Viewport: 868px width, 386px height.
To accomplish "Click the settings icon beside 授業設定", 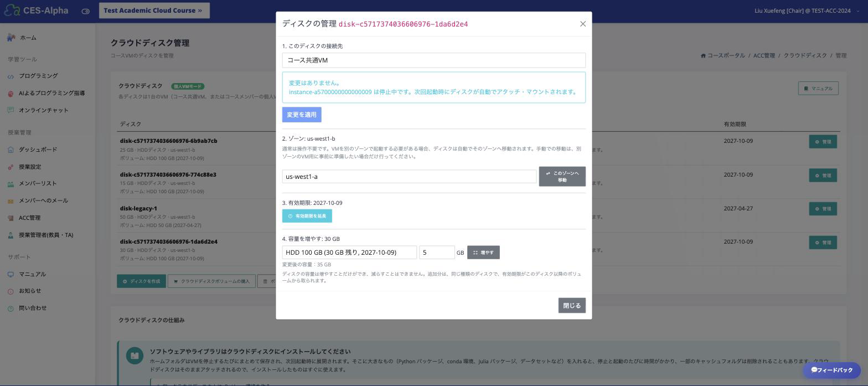I will (x=11, y=167).
